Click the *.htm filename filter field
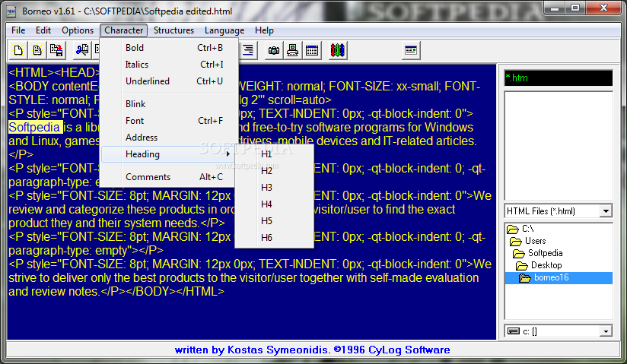 click(x=559, y=78)
